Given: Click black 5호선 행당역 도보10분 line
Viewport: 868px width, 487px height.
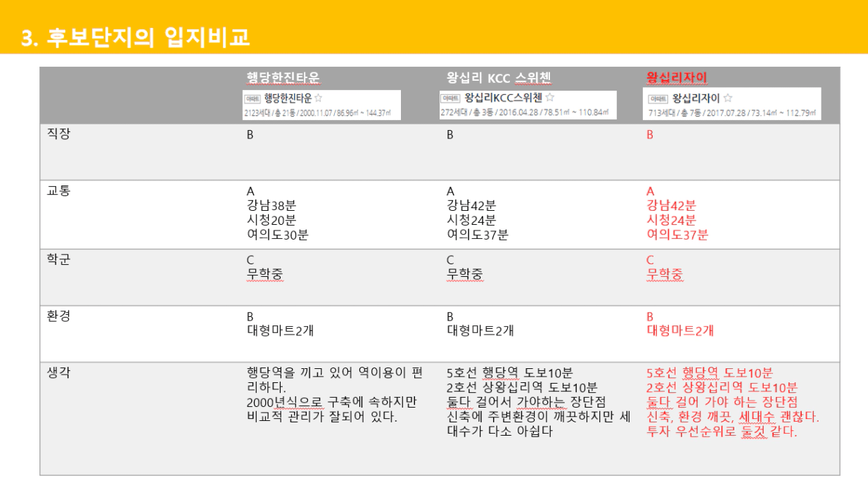Looking at the screenshot, I should coord(509,373).
